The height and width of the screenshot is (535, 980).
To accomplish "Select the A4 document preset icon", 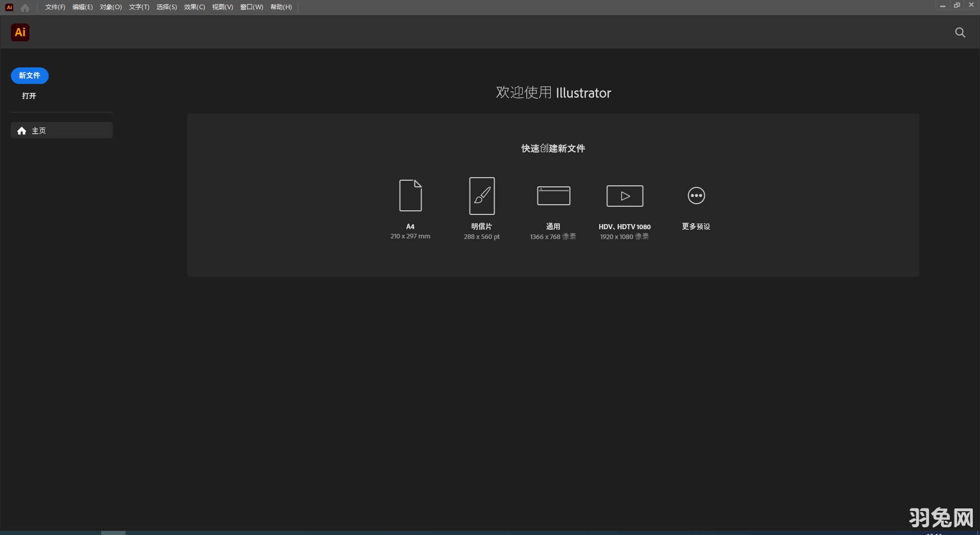I will point(410,196).
